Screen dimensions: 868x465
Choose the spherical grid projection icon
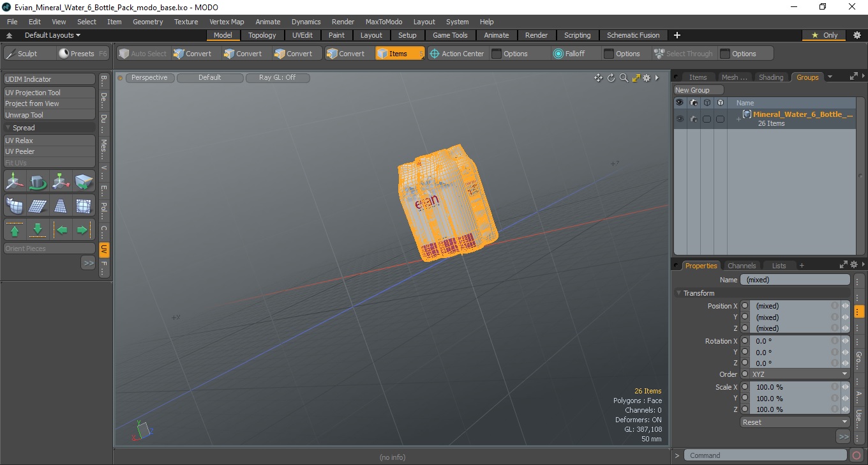tap(84, 206)
